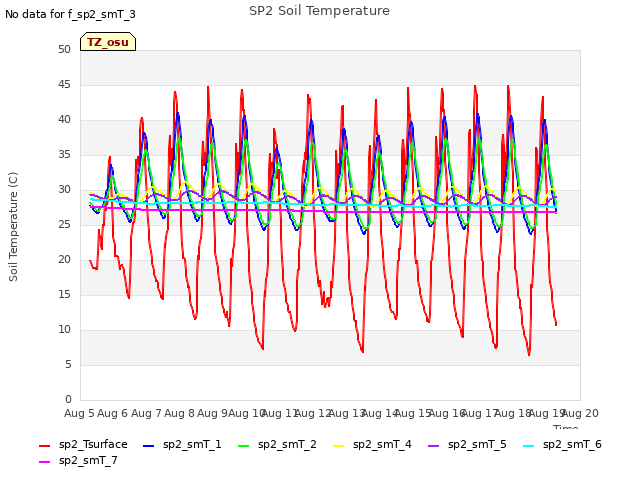
Task: Click the Aug 5 x-axis tick label
Action: (79, 413)
